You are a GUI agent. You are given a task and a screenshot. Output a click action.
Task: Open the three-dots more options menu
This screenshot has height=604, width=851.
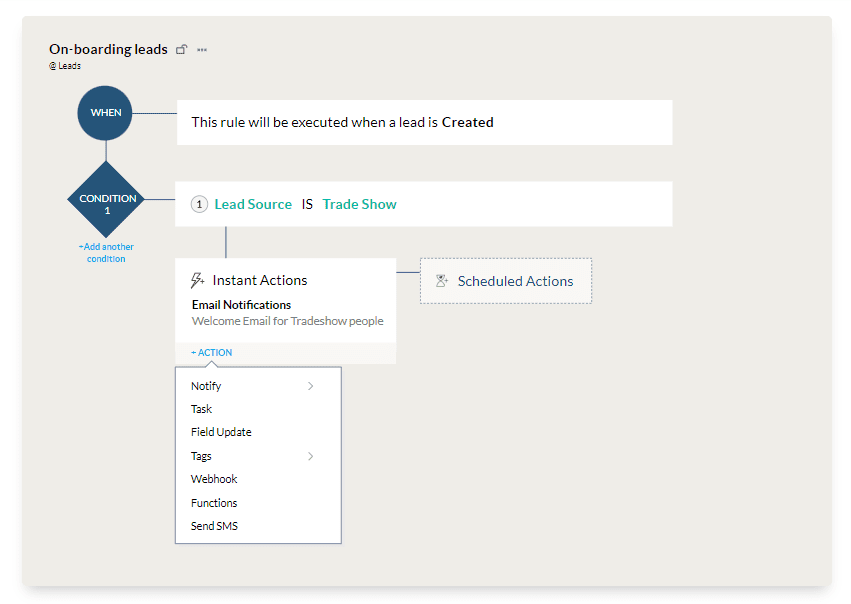(x=202, y=50)
